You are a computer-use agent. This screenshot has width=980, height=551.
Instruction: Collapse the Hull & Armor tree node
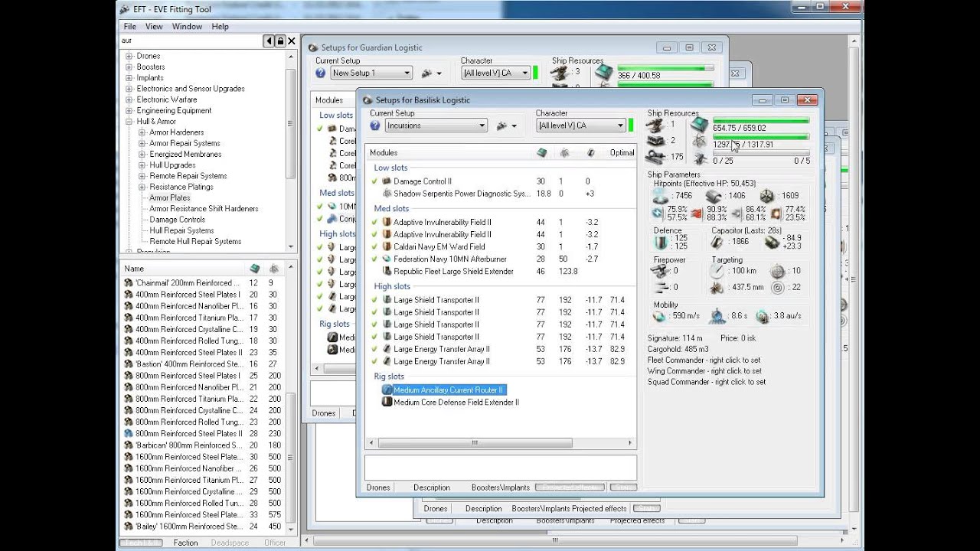click(129, 121)
